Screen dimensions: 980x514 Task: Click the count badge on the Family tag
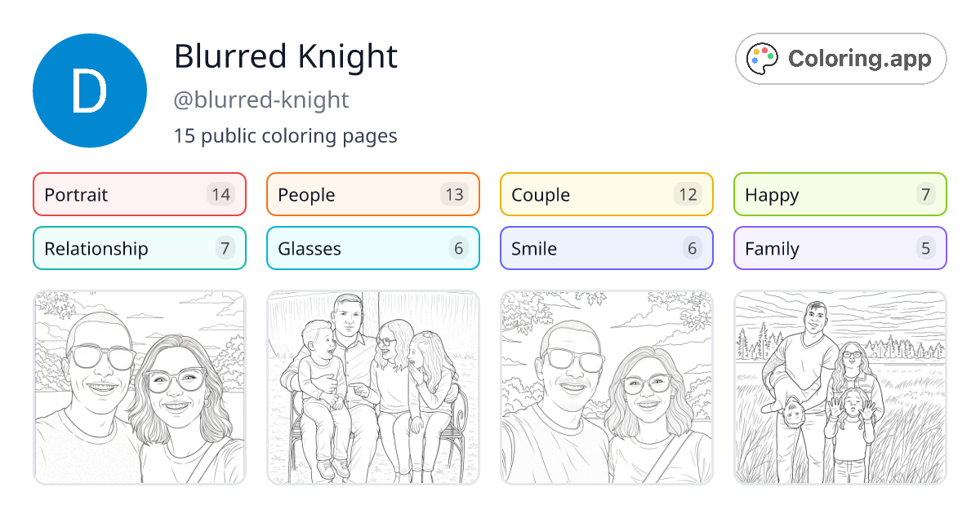pos(925,248)
